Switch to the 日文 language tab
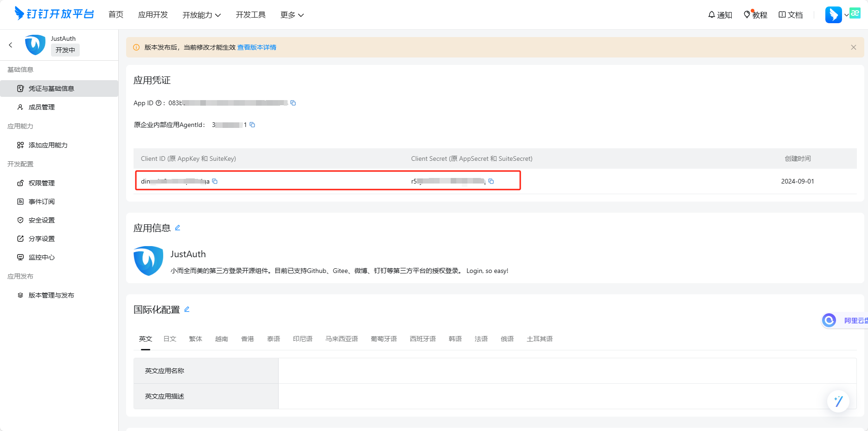 [170, 339]
